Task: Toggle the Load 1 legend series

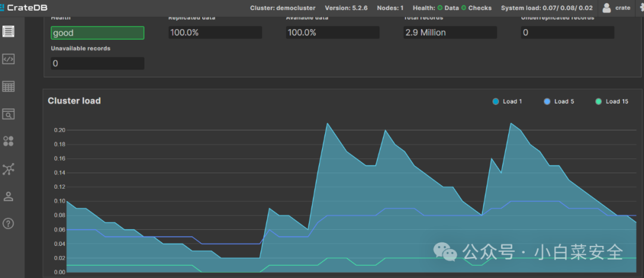Action: [507, 101]
